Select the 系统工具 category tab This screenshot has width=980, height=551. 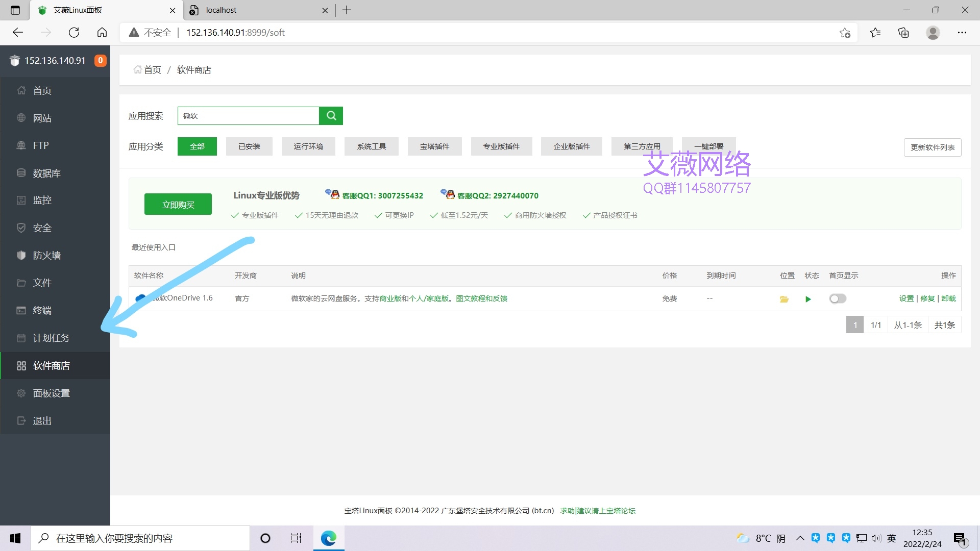[x=372, y=146]
